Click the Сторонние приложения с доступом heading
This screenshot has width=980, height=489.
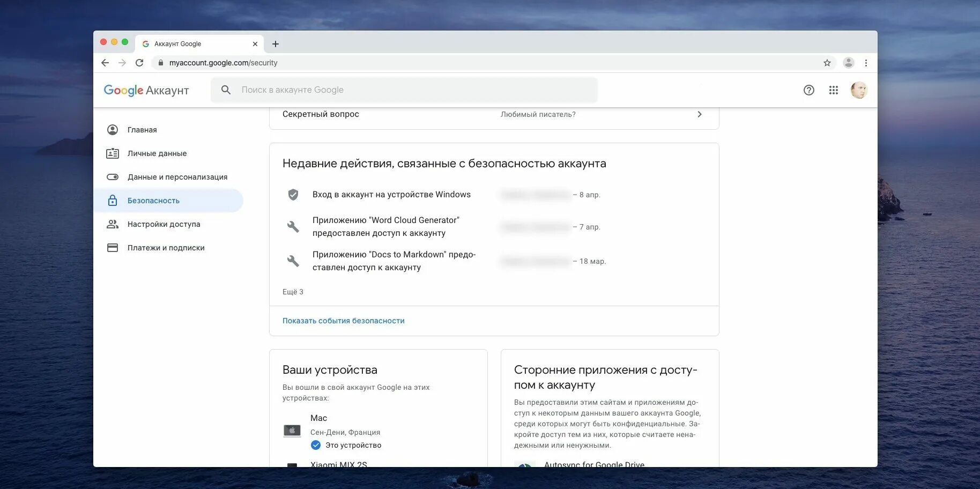click(x=606, y=377)
